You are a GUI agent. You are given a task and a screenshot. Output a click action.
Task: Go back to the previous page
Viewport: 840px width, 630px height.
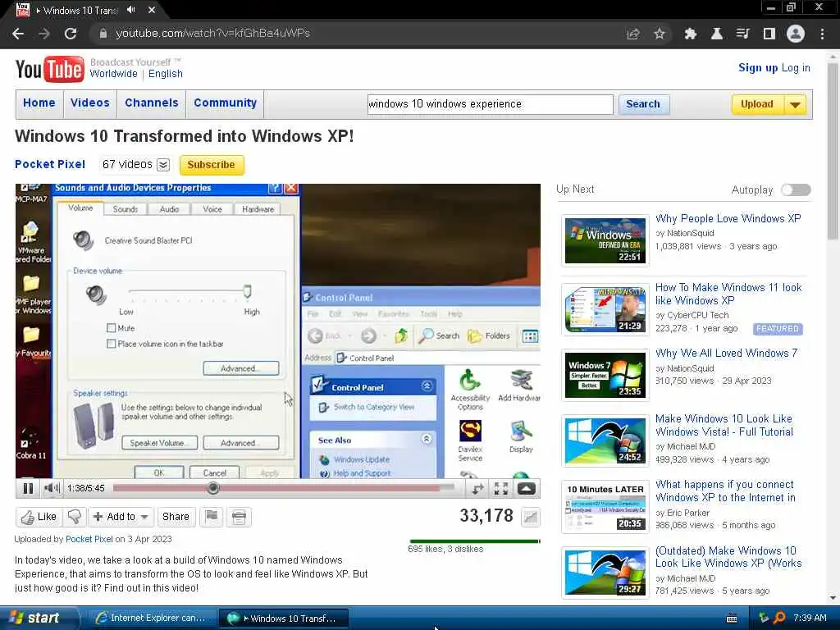pyautogui.click(x=18, y=34)
